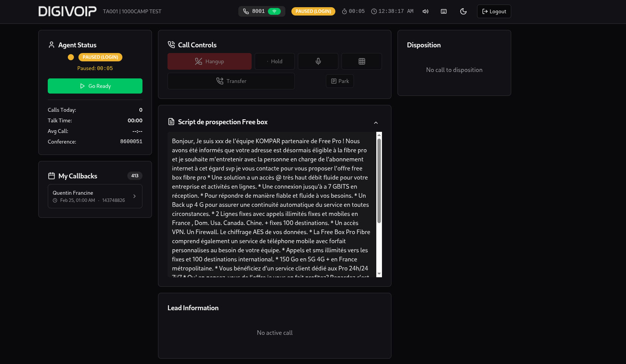Click the TA001 | 1000CAMP TEST label
The image size is (626, 364).
click(132, 11)
